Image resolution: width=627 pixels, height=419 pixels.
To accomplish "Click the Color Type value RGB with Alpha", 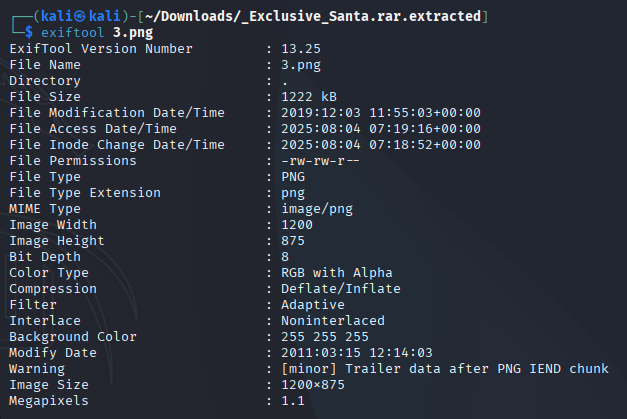I will pos(337,273).
